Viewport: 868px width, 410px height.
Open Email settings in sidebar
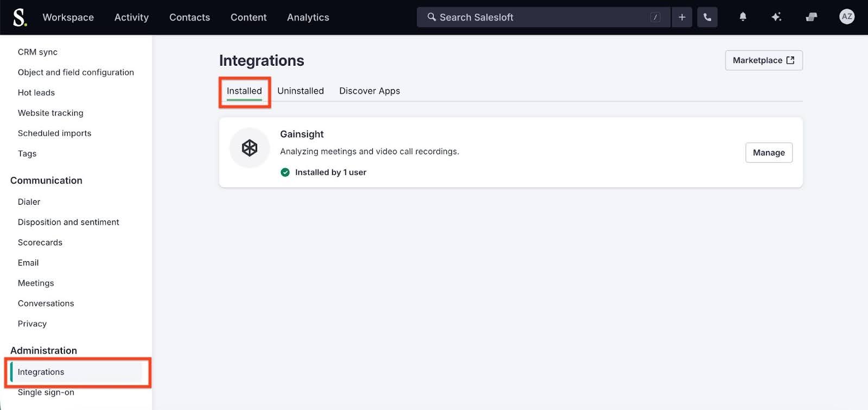pyautogui.click(x=28, y=263)
